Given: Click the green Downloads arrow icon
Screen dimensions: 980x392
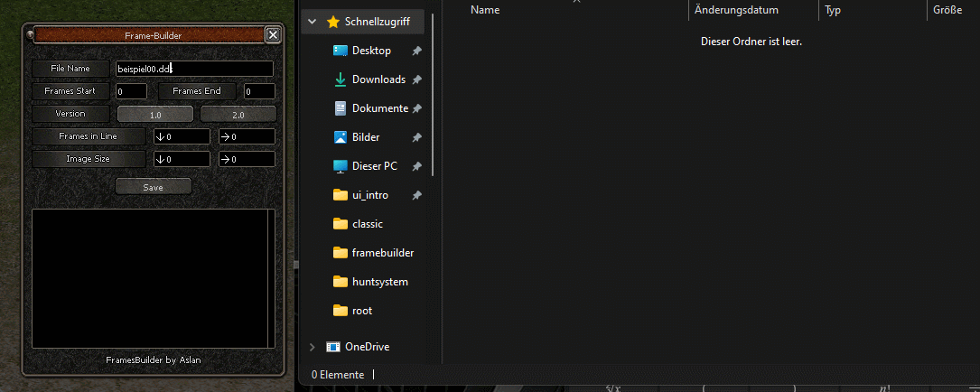Looking at the screenshot, I should tap(341, 79).
